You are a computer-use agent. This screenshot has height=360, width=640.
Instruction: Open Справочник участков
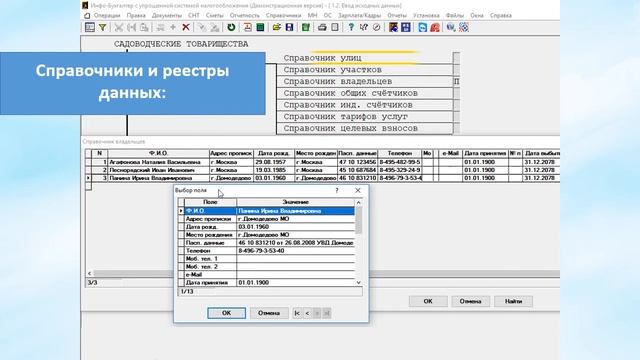click(x=365, y=70)
